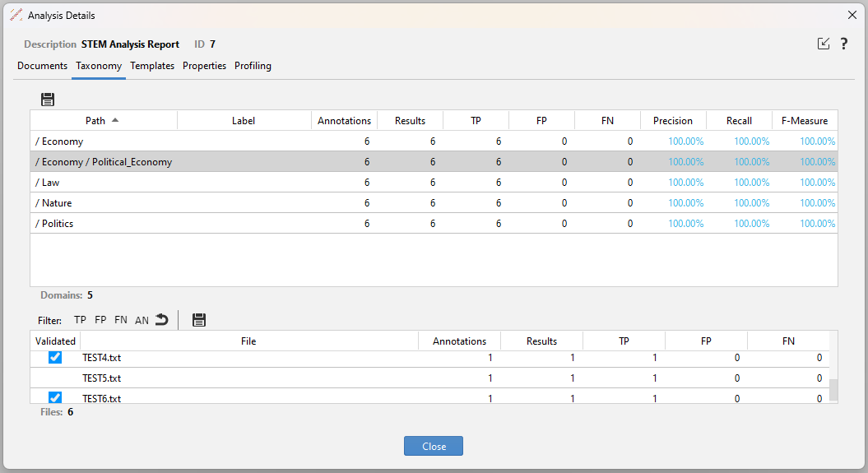The width and height of the screenshot is (868, 473).
Task: Go to the Templates tab
Action: 152,66
